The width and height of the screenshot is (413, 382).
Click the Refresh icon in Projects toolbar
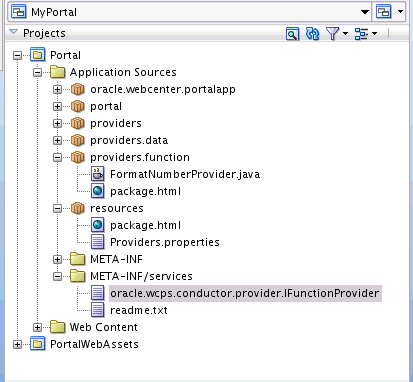(x=312, y=34)
